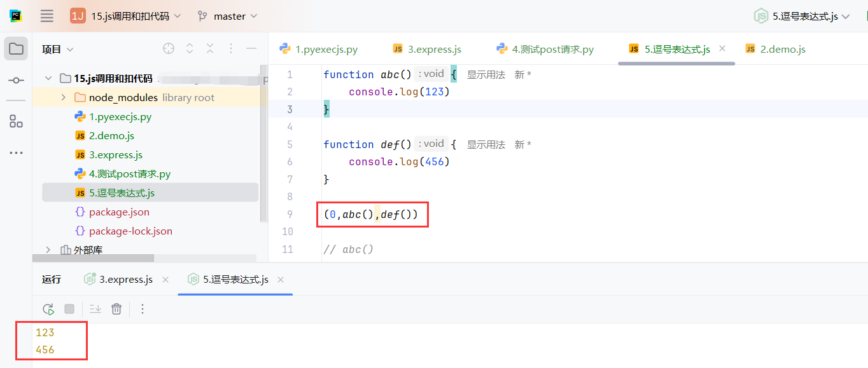Open the Structure tool window icon

tap(16, 121)
